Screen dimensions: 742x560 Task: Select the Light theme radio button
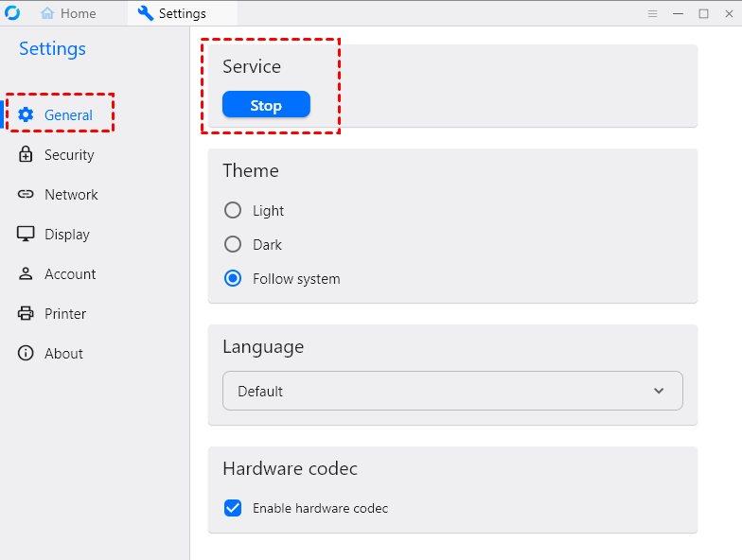[x=233, y=210]
